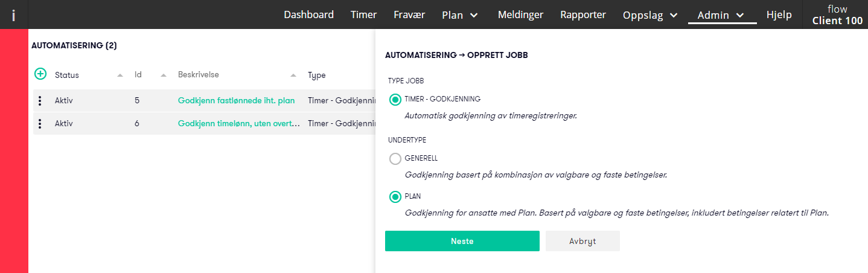This screenshot has height=273, width=868.
Task: Open 'Godkjenn fastlønnede iht. plan' link
Action: click(x=236, y=101)
